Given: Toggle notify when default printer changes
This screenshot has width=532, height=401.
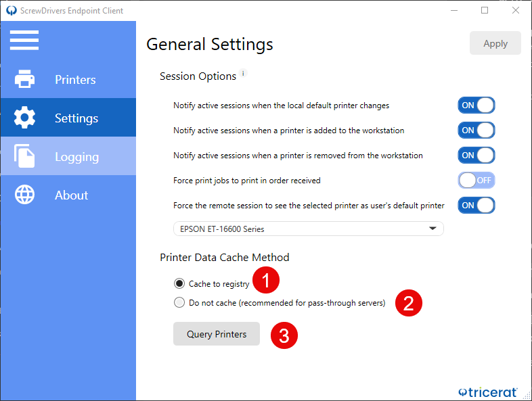Looking at the screenshot, I should tap(476, 105).
